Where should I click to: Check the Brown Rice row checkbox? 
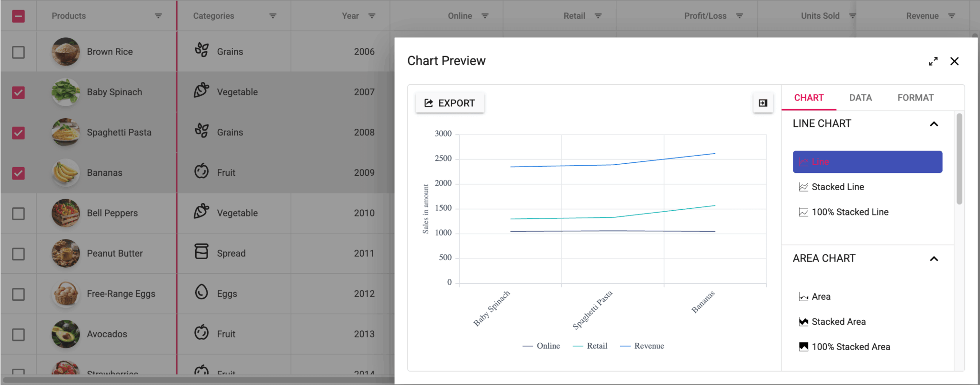(x=18, y=52)
